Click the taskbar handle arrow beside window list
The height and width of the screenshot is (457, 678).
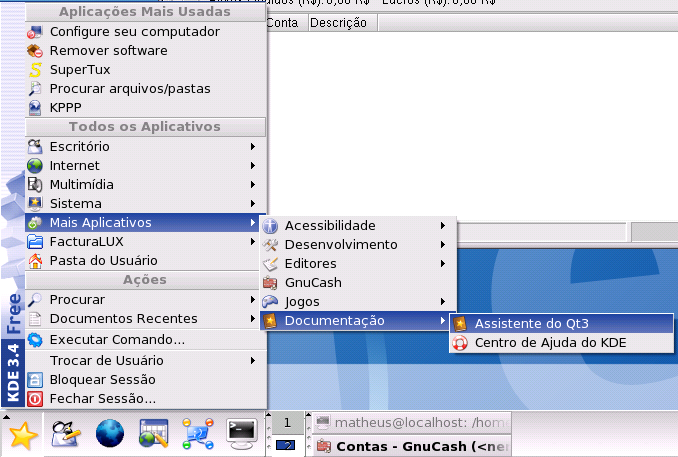click(308, 415)
